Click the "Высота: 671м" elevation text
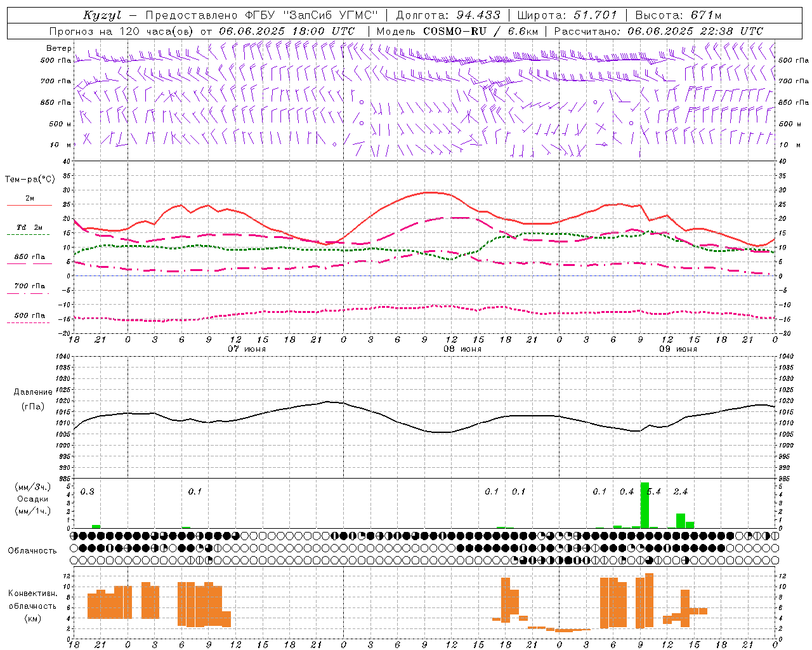The image size is (812, 650). (678, 15)
